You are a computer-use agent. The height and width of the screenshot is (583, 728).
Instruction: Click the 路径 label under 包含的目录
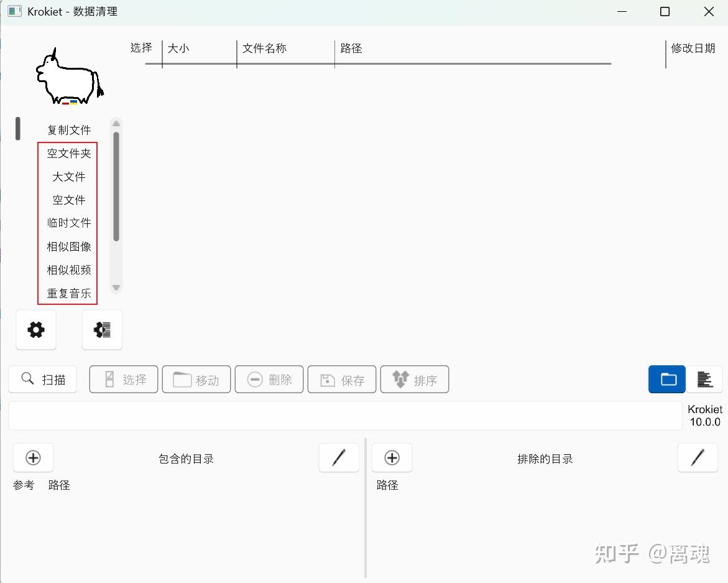(x=59, y=485)
